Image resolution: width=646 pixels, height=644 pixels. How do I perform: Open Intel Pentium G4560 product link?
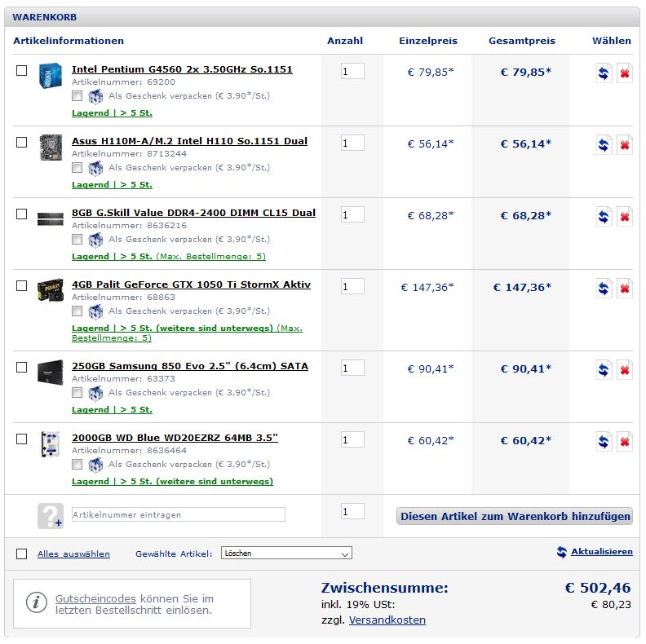[x=182, y=69]
